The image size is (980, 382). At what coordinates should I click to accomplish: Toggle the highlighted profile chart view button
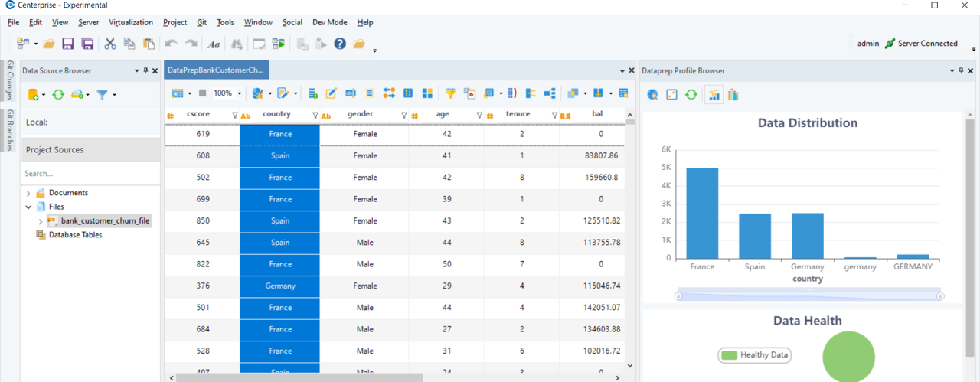click(714, 95)
